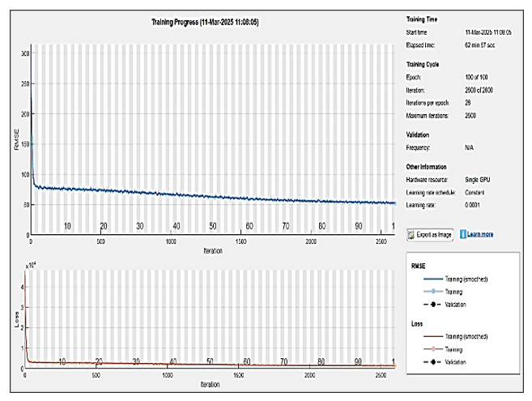Image resolution: width=532 pixels, height=401 pixels.
Task: Click epoch 50 marker in RMSE plot
Action: [x=212, y=226]
